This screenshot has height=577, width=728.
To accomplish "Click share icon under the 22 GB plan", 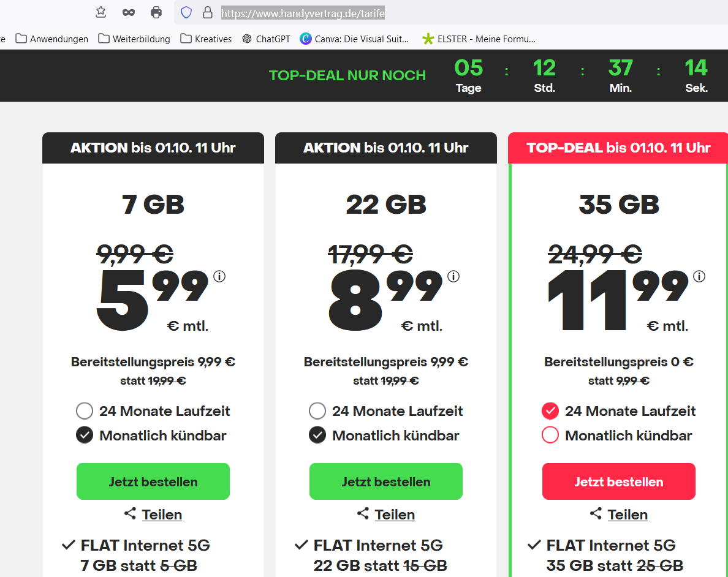I will point(363,513).
